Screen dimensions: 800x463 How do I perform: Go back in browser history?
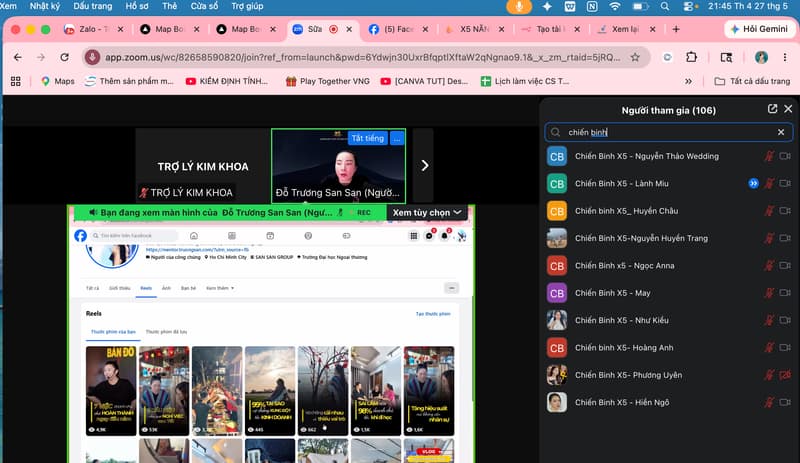click(x=18, y=57)
